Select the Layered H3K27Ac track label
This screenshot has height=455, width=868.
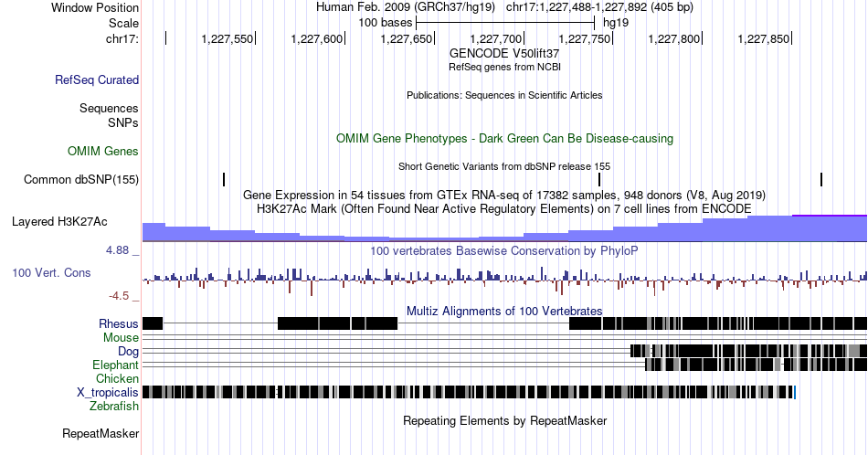(59, 221)
